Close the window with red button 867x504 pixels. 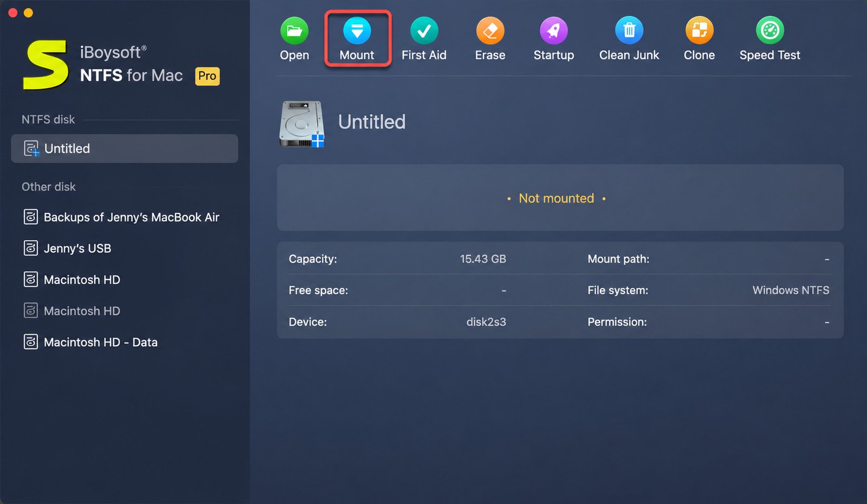13,12
